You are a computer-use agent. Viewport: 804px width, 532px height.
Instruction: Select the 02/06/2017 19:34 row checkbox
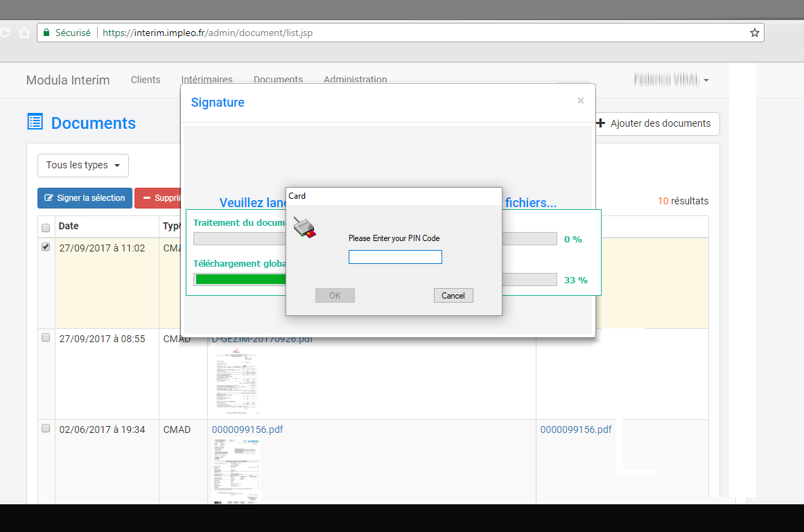click(46, 429)
